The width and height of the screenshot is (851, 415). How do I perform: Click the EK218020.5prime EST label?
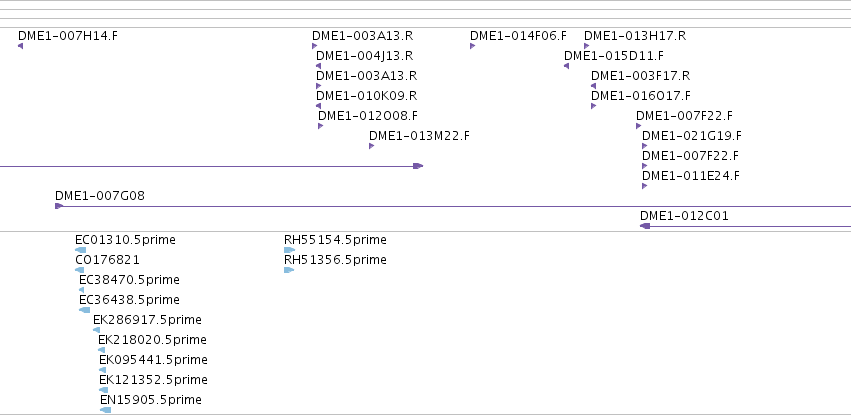point(153,341)
